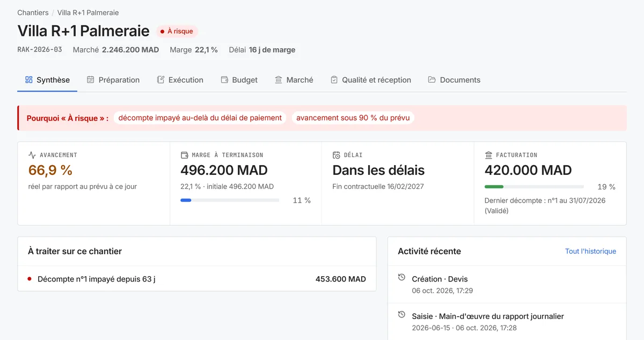Image resolution: width=644 pixels, height=340 pixels.
Task: Open the Création · Devis activity entry
Action: point(507,284)
